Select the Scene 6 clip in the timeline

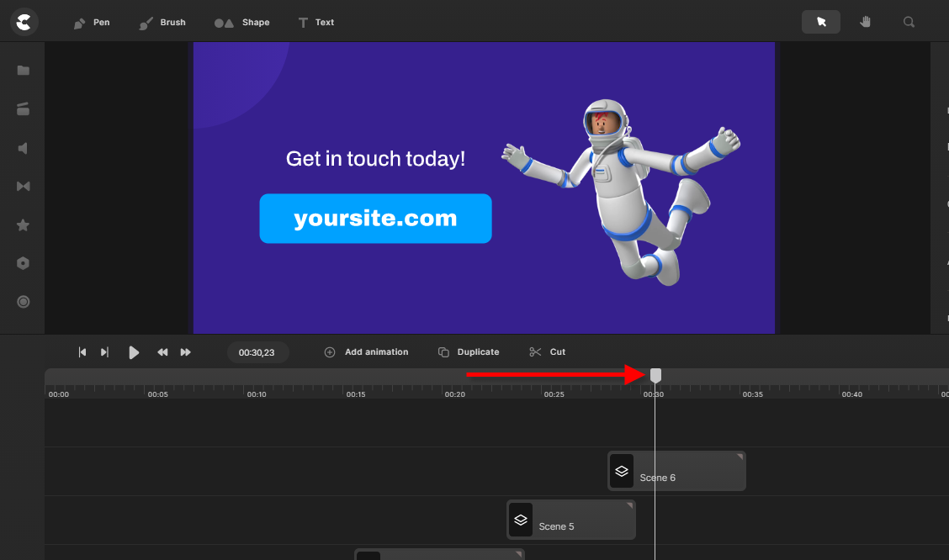coord(676,471)
